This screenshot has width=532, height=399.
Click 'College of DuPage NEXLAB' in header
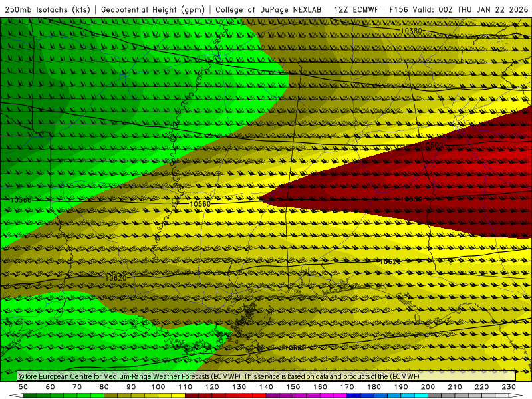click(269, 10)
